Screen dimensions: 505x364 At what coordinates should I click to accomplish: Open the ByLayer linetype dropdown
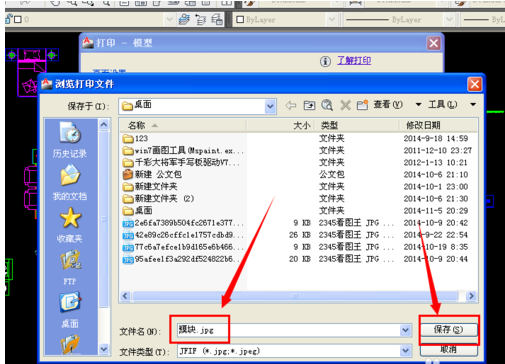point(449,19)
